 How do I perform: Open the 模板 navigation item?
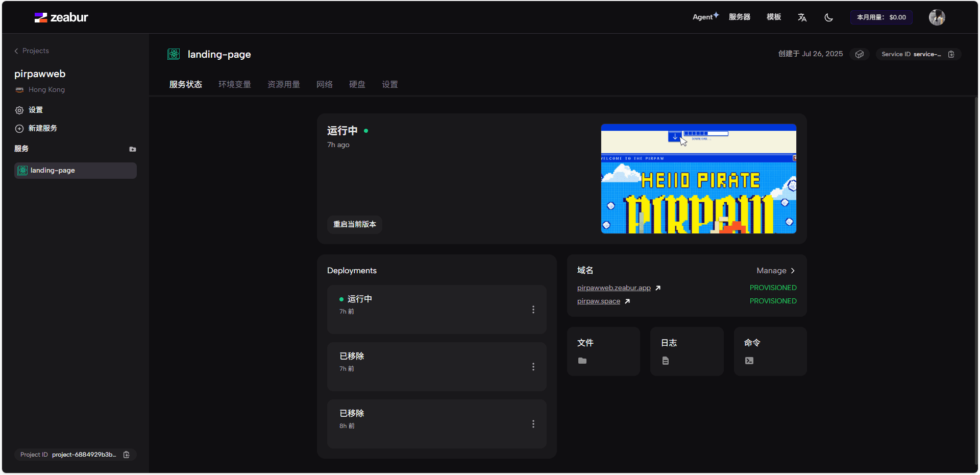point(774,17)
